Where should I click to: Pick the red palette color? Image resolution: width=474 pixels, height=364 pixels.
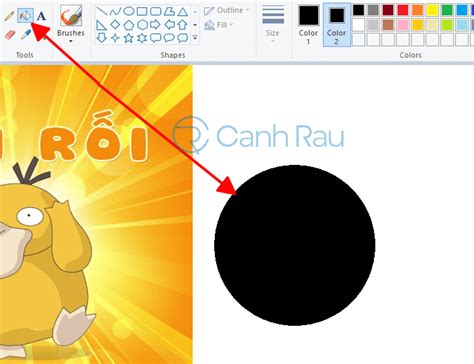tap(403, 10)
